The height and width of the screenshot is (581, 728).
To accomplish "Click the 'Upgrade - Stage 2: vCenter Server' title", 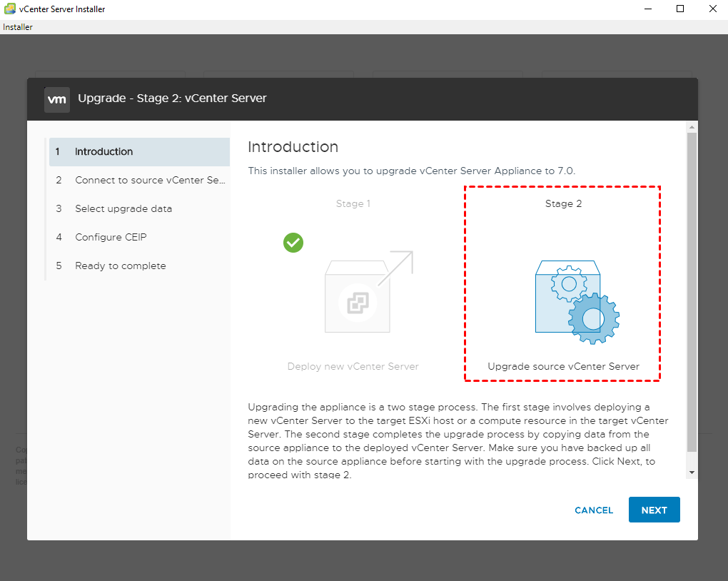I will pyautogui.click(x=172, y=98).
